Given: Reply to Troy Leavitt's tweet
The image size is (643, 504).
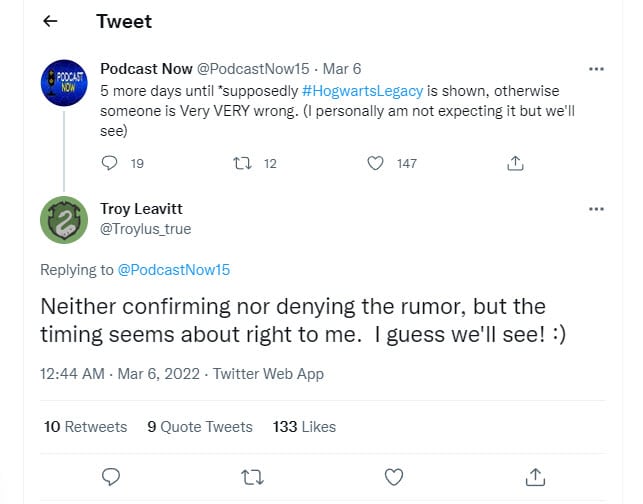Looking at the screenshot, I should tap(111, 477).
